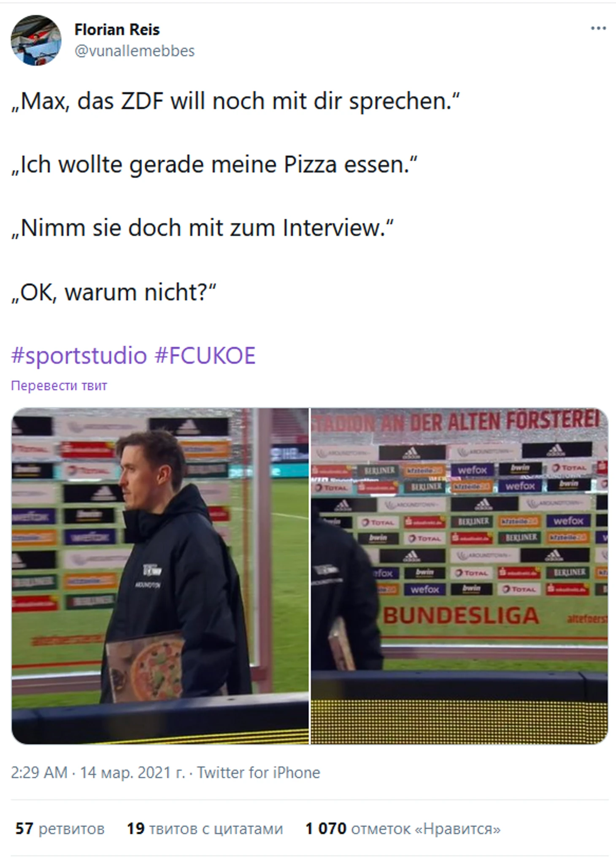616x858 pixels.
Task: Open the #sportstudio hashtag
Action: tap(79, 355)
